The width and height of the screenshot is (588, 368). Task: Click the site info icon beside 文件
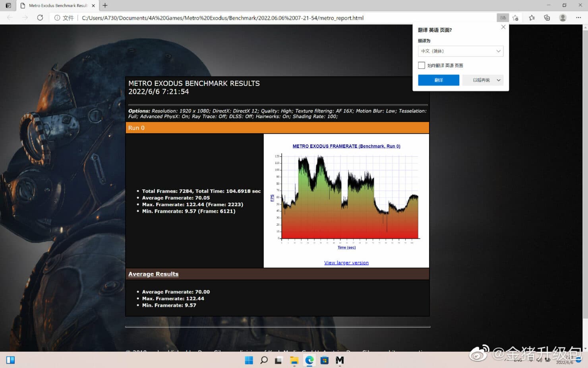[x=57, y=18]
